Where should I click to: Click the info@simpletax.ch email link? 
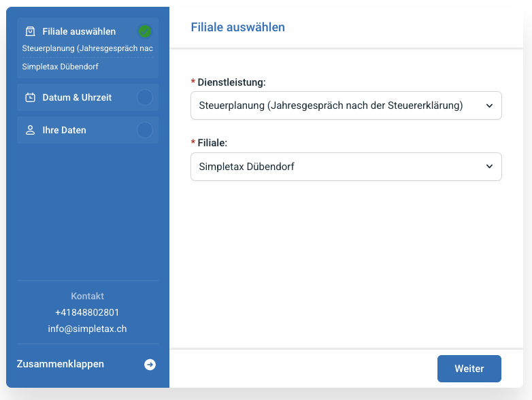tap(87, 329)
